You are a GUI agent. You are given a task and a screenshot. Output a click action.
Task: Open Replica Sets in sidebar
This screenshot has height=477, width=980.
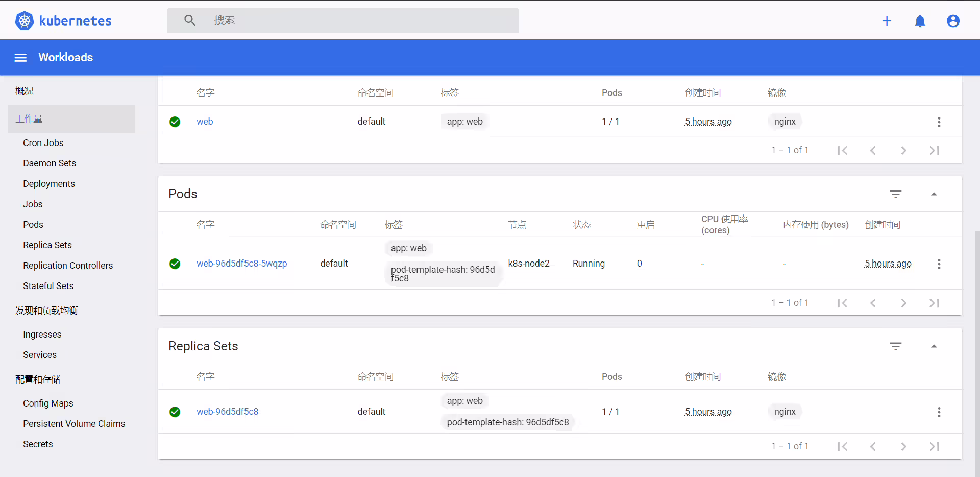click(47, 245)
